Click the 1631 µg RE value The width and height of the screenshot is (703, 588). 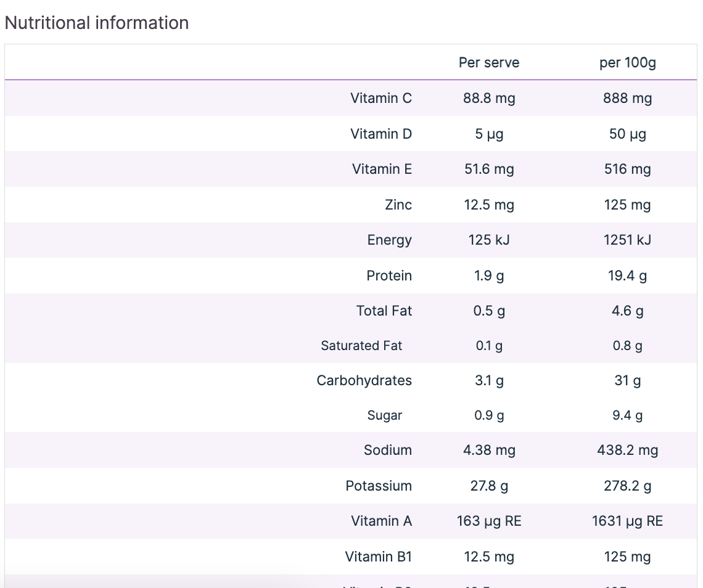coord(627,521)
